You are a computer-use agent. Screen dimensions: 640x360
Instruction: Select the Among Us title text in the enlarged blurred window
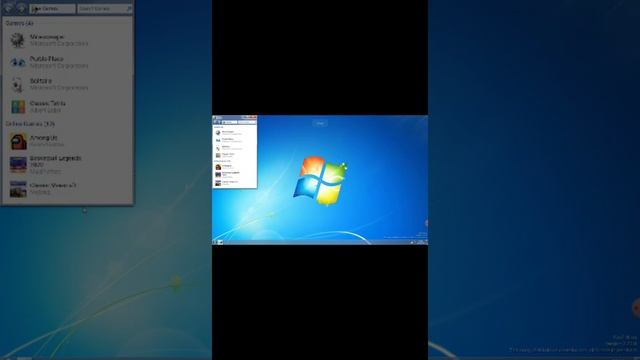point(43,138)
